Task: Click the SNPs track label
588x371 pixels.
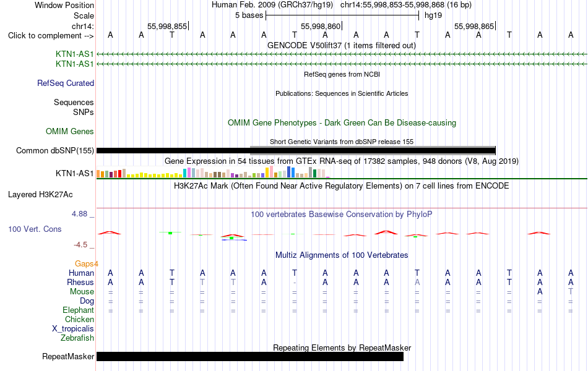Action: point(84,112)
